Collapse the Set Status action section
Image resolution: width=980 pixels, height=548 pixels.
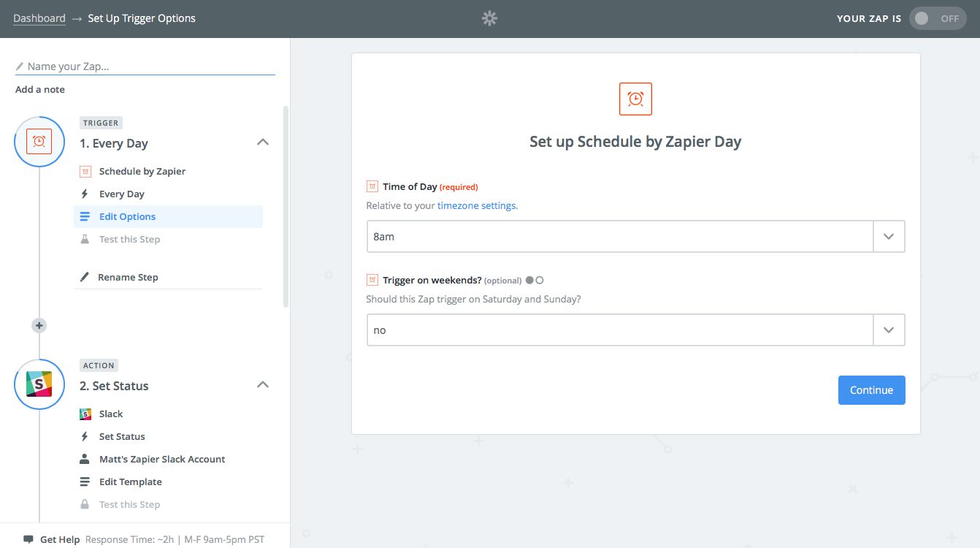click(263, 385)
